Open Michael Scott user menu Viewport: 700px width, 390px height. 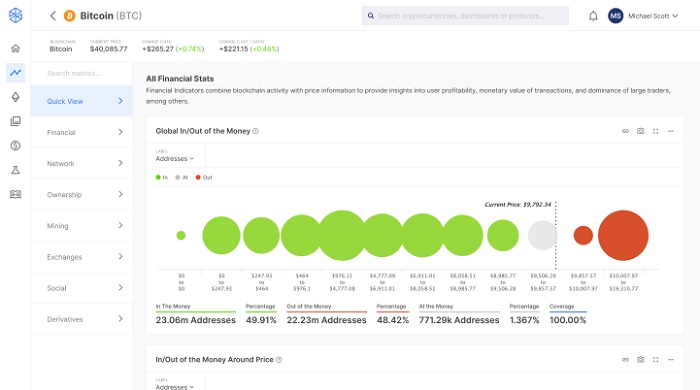(x=643, y=16)
